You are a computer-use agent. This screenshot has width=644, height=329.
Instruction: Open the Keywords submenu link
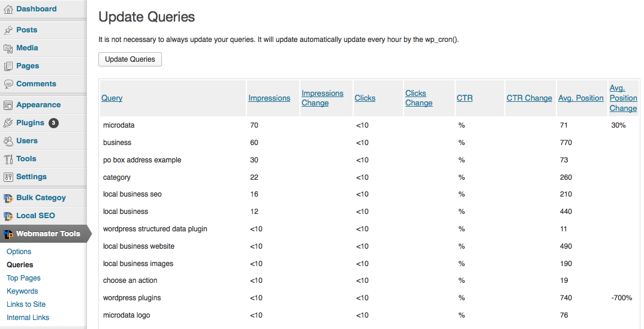coord(22,291)
